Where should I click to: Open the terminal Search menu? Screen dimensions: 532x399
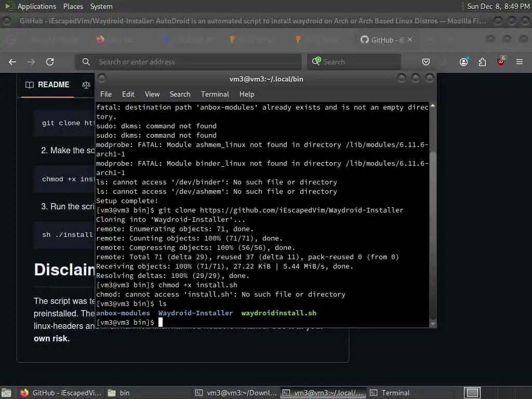tap(180, 95)
